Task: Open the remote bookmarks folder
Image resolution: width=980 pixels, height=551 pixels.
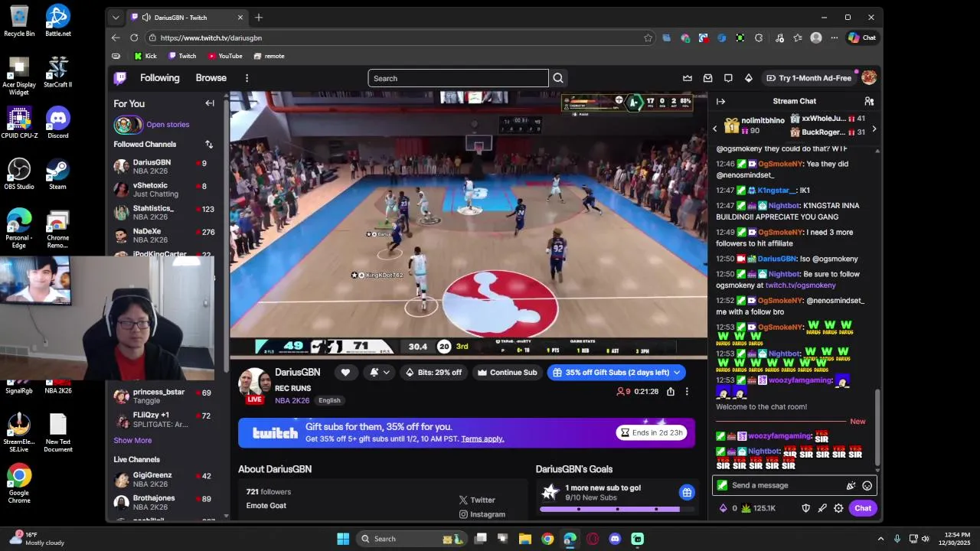Action: pos(269,56)
